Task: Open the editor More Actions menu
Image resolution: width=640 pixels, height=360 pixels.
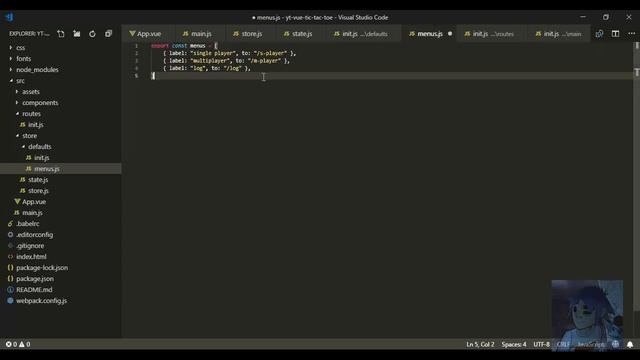Action: pyautogui.click(x=631, y=34)
